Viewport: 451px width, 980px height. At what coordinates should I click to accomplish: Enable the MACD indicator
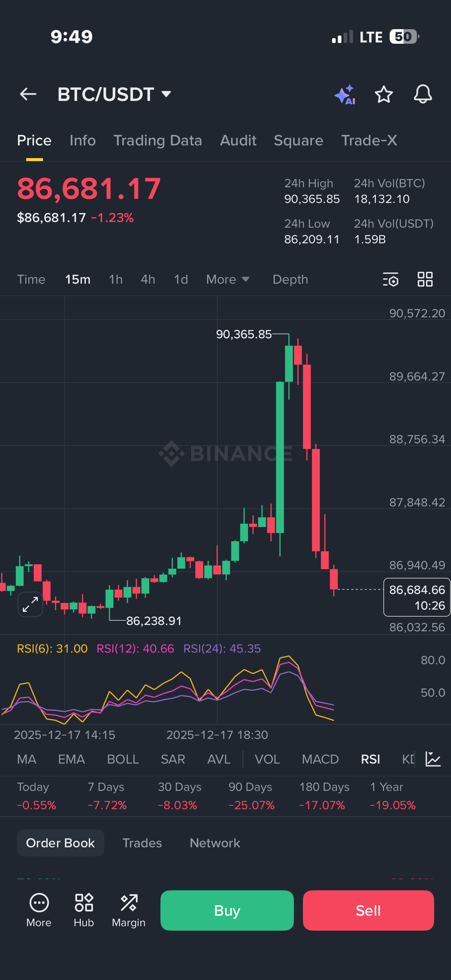(x=320, y=759)
